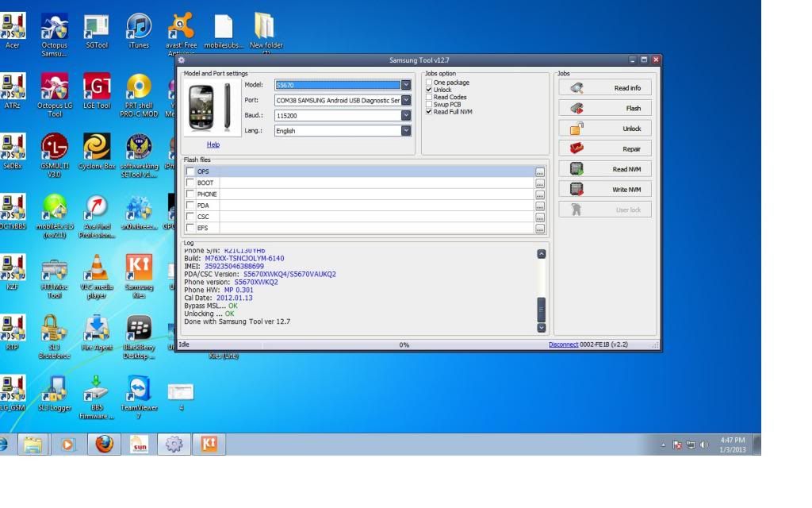The height and width of the screenshot is (508, 812).
Task: Check the CSC flash file box
Action: [x=190, y=216]
